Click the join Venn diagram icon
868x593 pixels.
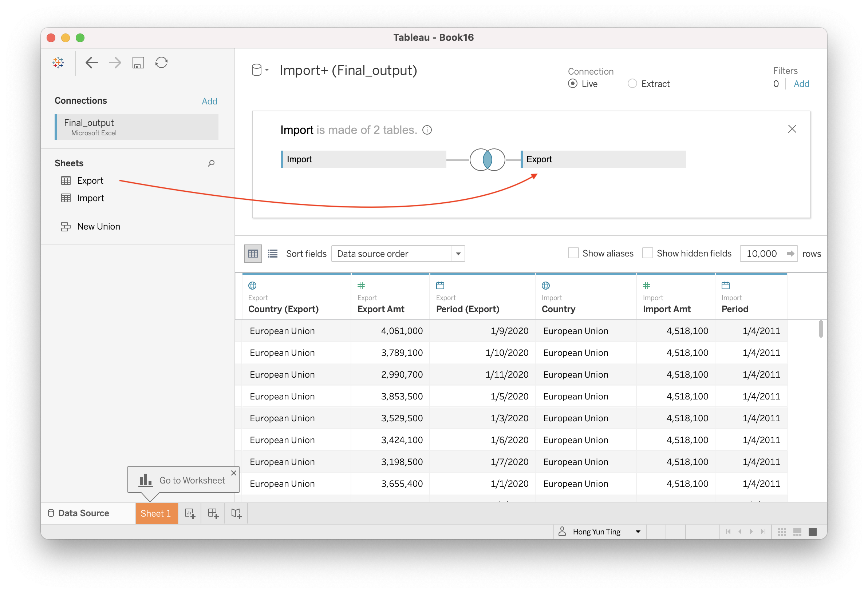pos(487,159)
